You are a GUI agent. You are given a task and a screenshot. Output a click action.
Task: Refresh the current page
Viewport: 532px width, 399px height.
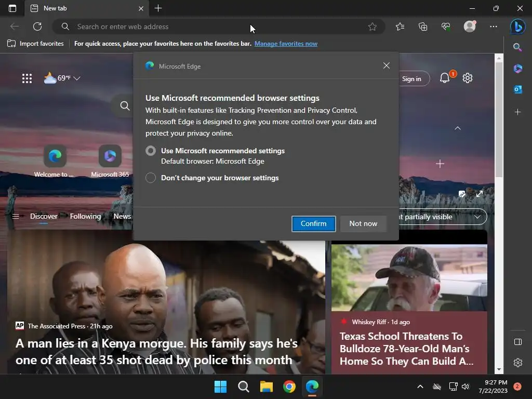[x=37, y=26]
